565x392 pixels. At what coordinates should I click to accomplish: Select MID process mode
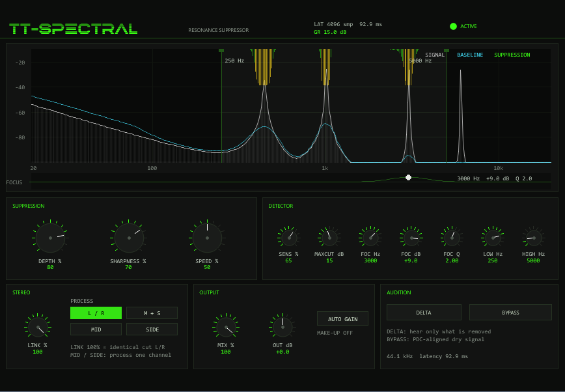[x=96, y=329]
